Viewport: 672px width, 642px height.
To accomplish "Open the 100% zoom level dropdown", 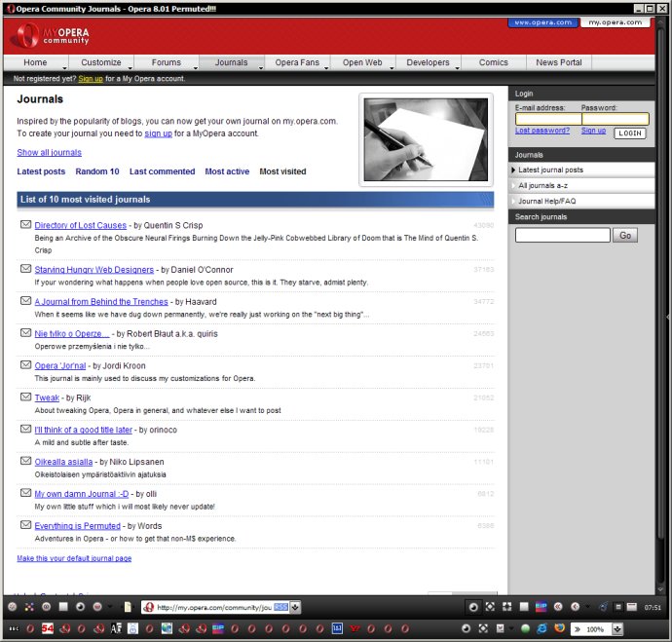I will coord(617,629).
